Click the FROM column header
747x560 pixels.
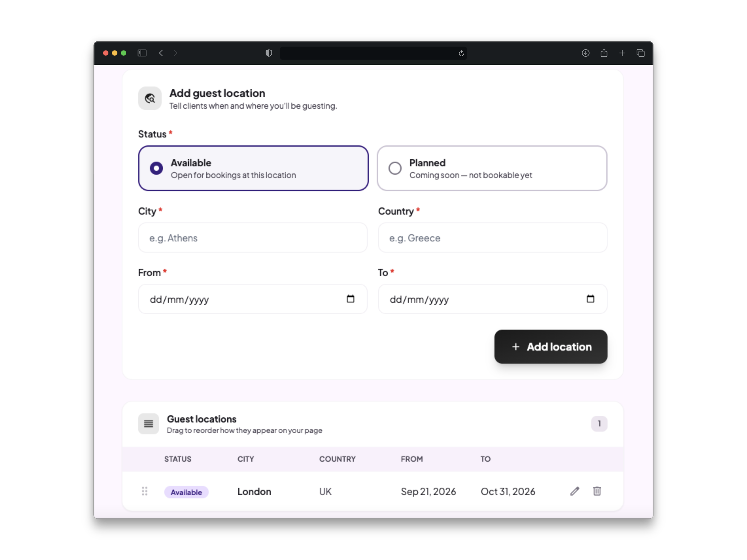(412, 459)
